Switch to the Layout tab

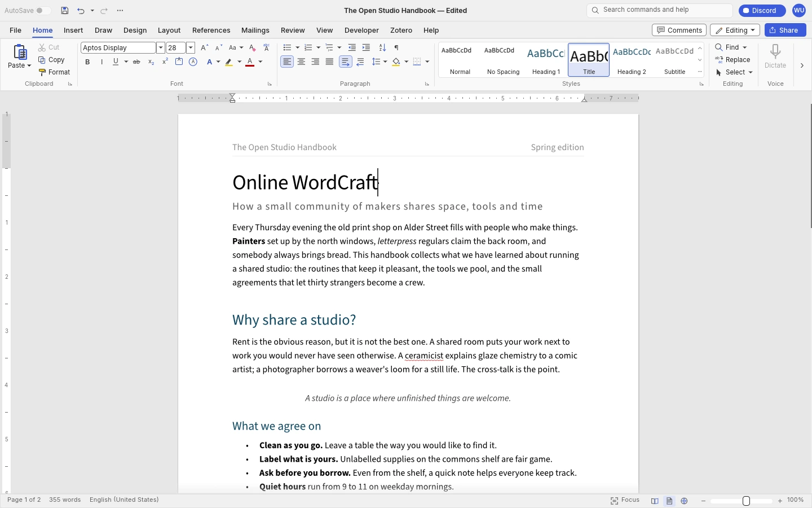(x=169, y=30)
